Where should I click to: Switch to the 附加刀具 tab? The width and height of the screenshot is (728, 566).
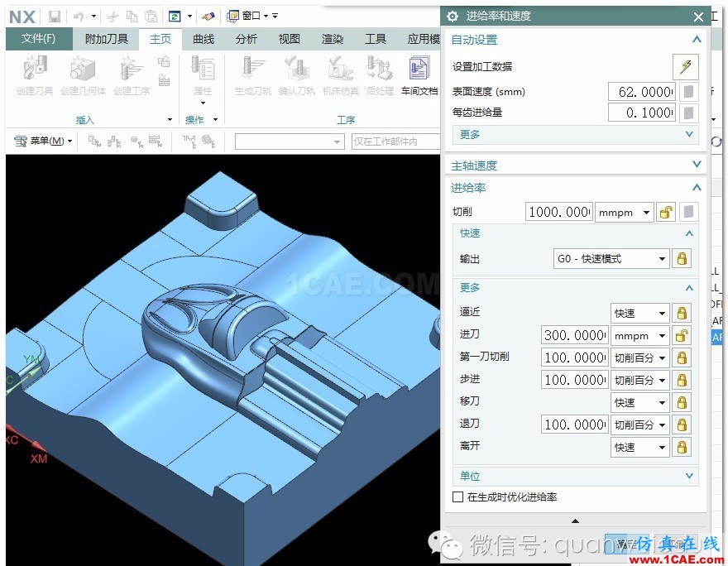[107, 39]
